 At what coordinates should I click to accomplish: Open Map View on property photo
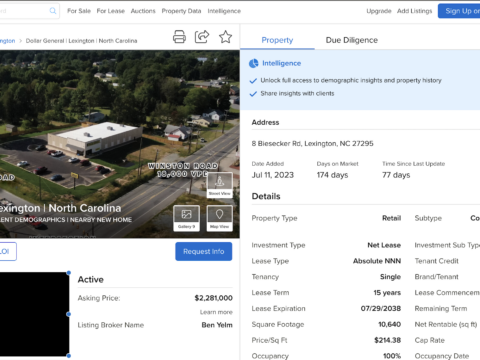click(219, 218)
